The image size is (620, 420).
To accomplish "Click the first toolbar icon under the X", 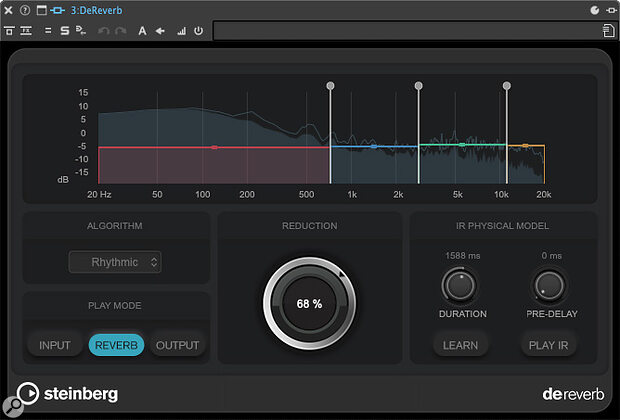I will pyautogui.click(x=9, y=30).
